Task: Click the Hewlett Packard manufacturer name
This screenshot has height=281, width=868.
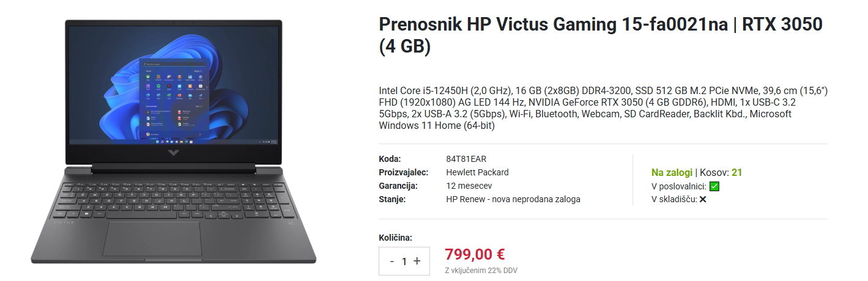Action: coord(477,172)
